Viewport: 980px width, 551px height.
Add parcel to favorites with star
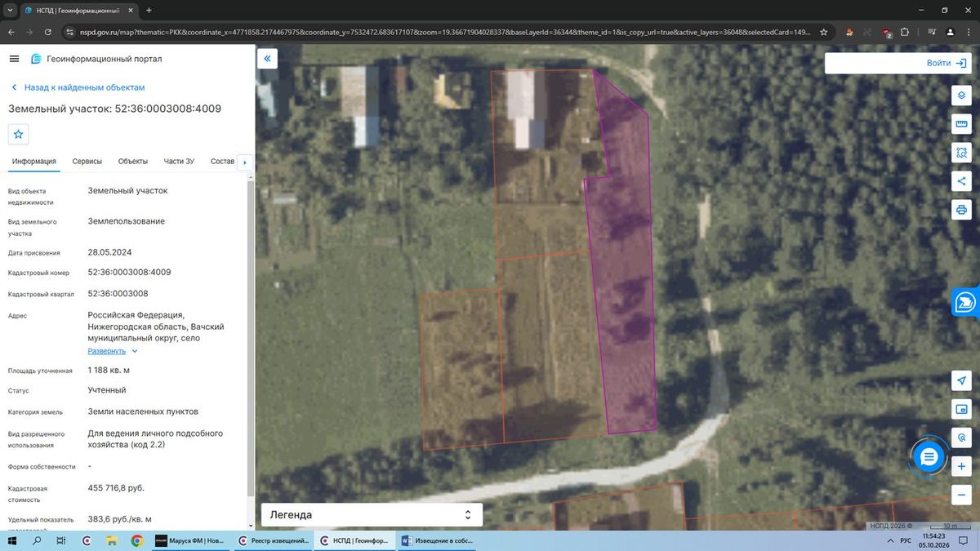point(19,134)
